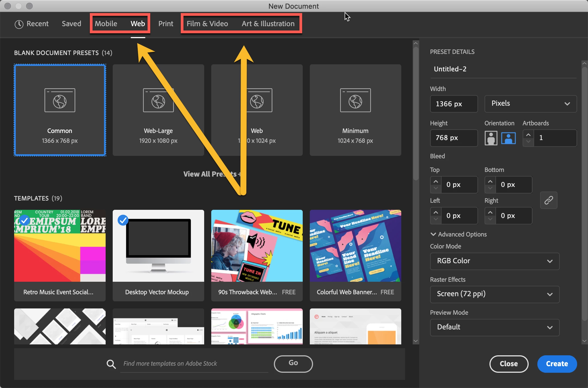The height and width of the screenshot is (388, 588).
Task: Toggle checkmark on Desktop Vector Mockup template
Action: [x=123, y=220]
